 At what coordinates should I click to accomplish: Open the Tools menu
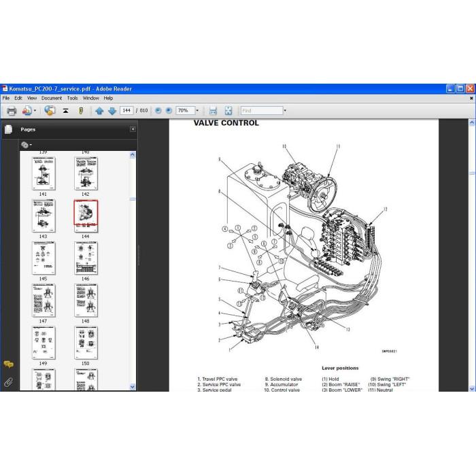click(73, 98)
